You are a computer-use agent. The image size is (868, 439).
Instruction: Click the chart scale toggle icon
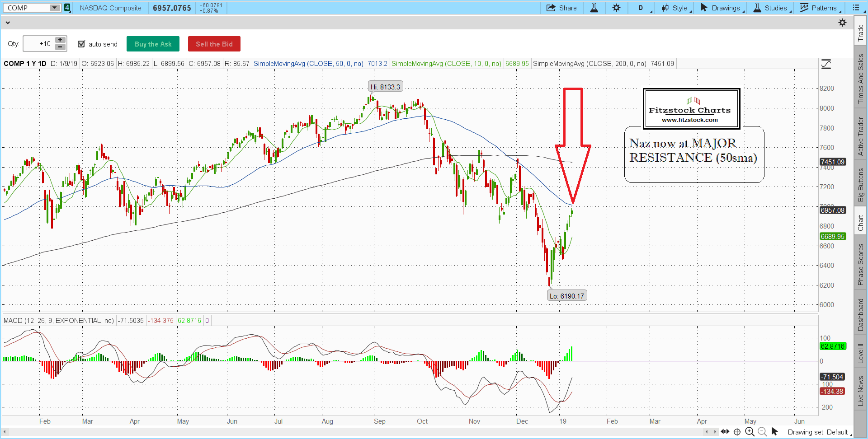(826, 64)
